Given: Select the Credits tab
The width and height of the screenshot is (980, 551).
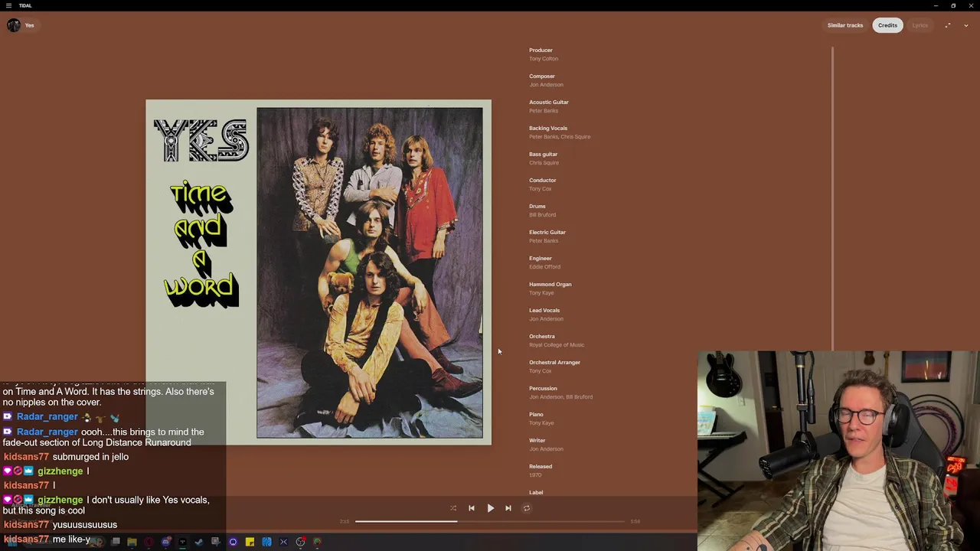Looking at the screenshot, I should 887,25.
